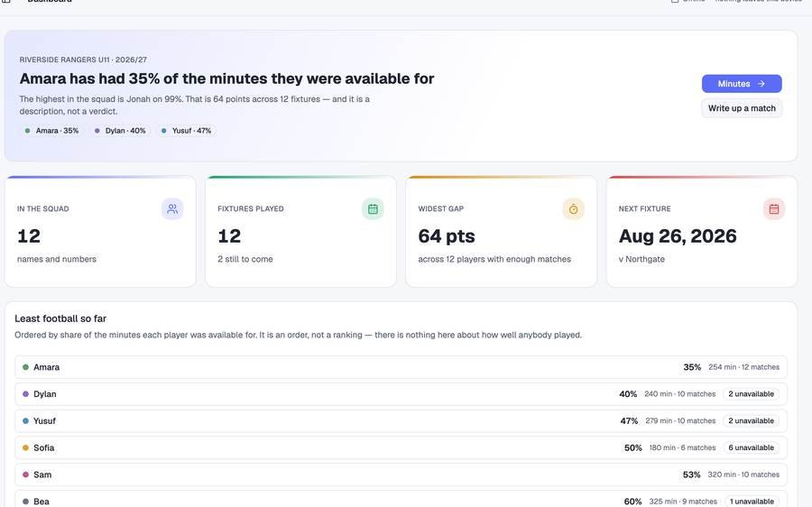Click the Riverside Rangers U11 · 2026/27 label
Image resolution: width=812 pixels, height=507 pixels.
point(83,60)
